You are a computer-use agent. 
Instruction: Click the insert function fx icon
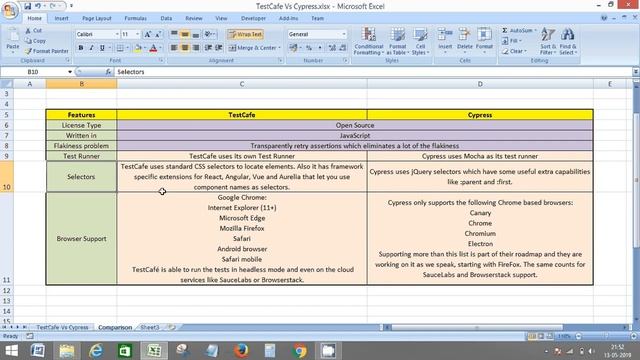(x=108, y=72)
